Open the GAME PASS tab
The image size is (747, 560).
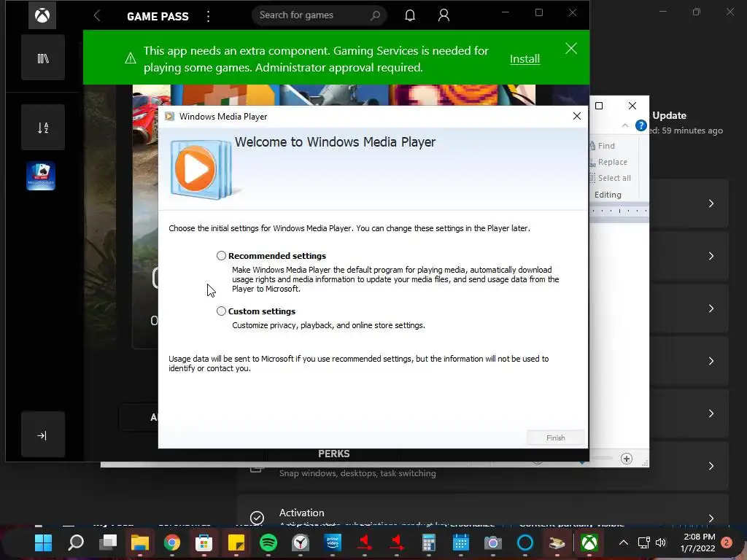(x=158, y=16)
